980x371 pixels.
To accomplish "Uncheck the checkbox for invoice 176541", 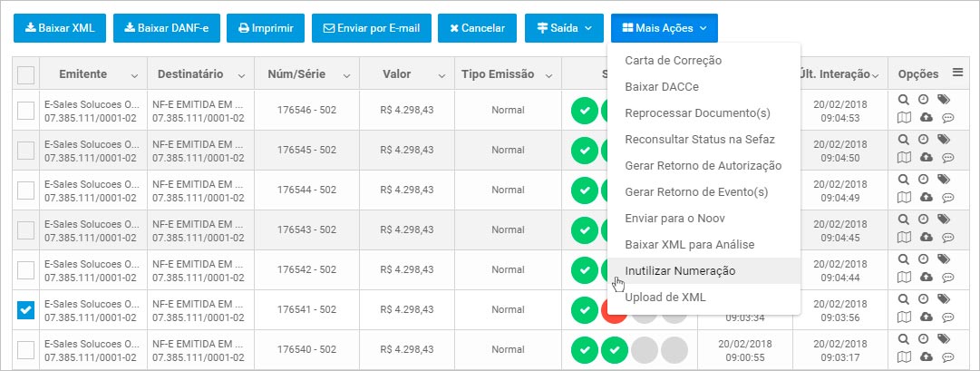I will (x=25, y=310).
